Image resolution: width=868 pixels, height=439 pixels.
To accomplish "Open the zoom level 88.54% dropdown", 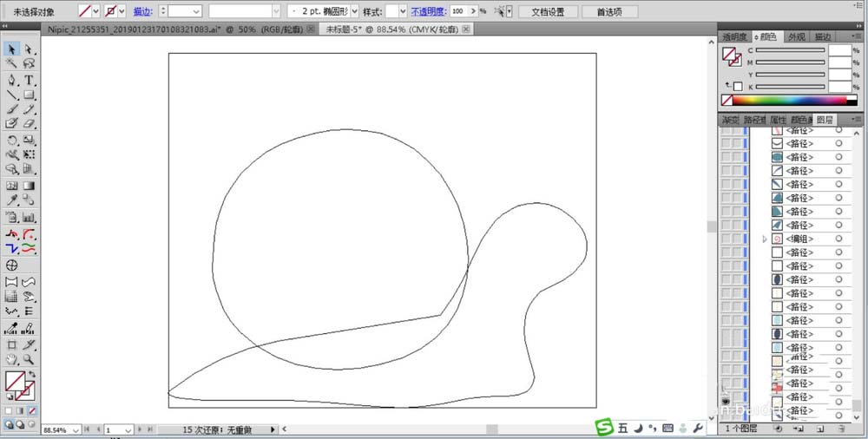I will 86,429.
